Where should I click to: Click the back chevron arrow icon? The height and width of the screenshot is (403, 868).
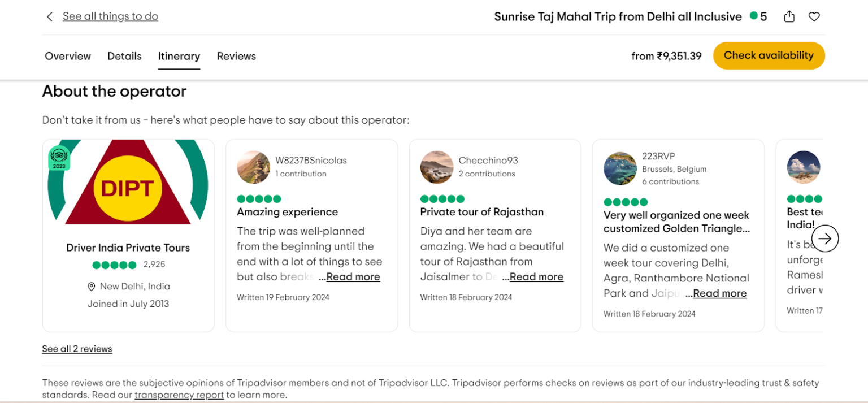pos(50,17)
